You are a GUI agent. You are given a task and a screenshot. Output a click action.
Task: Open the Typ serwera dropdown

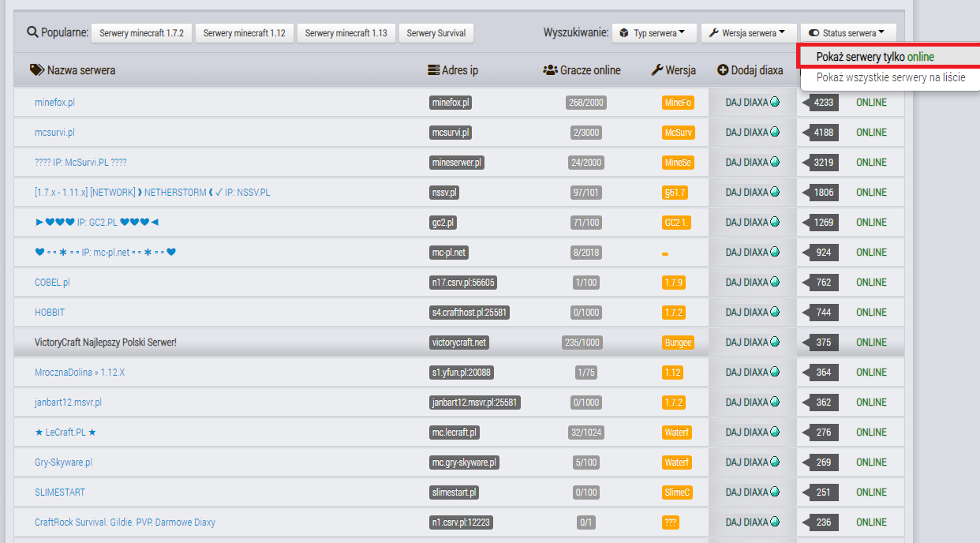[654, 33]
